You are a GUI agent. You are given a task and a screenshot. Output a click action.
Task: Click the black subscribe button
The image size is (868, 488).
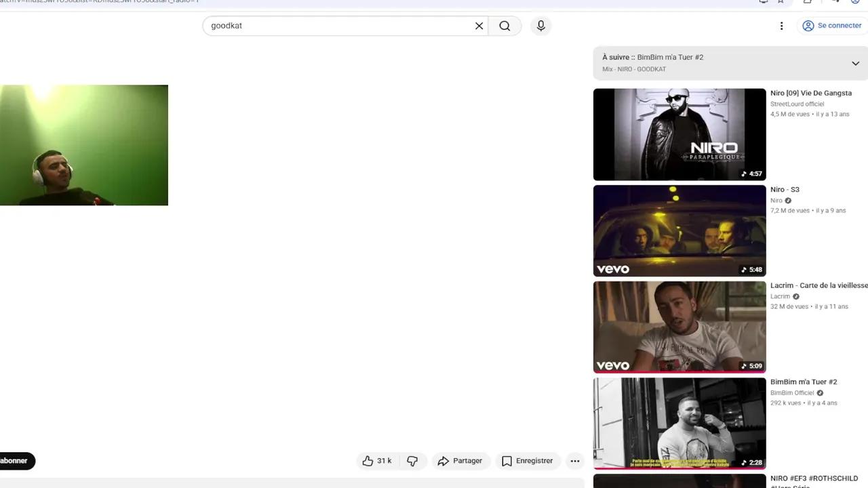[16, 461]
